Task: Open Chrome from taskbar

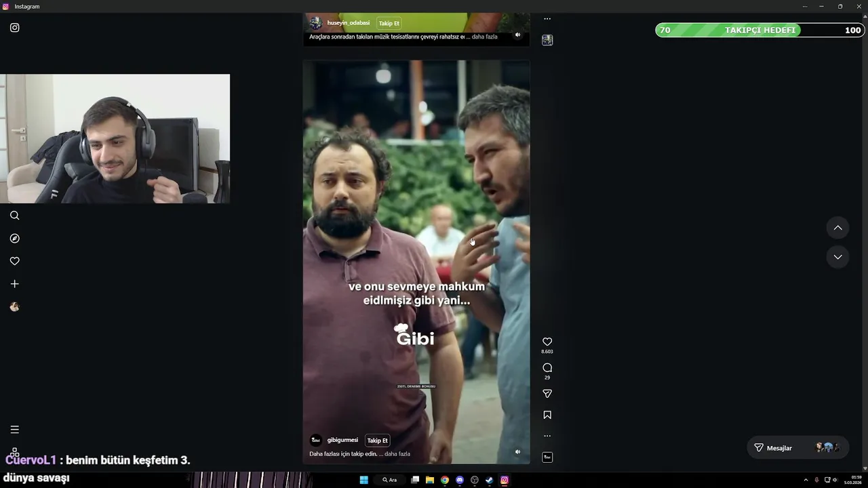Action: (x=445, y=480)
